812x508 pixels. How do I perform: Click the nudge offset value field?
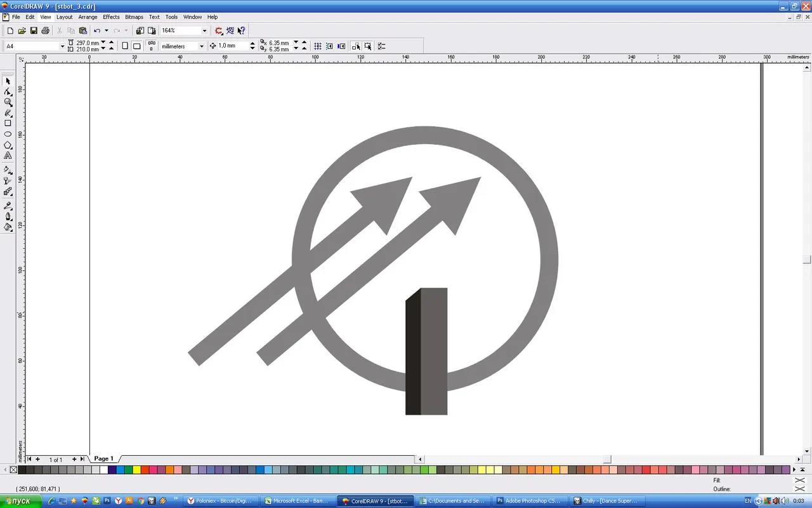click(232, 46)
